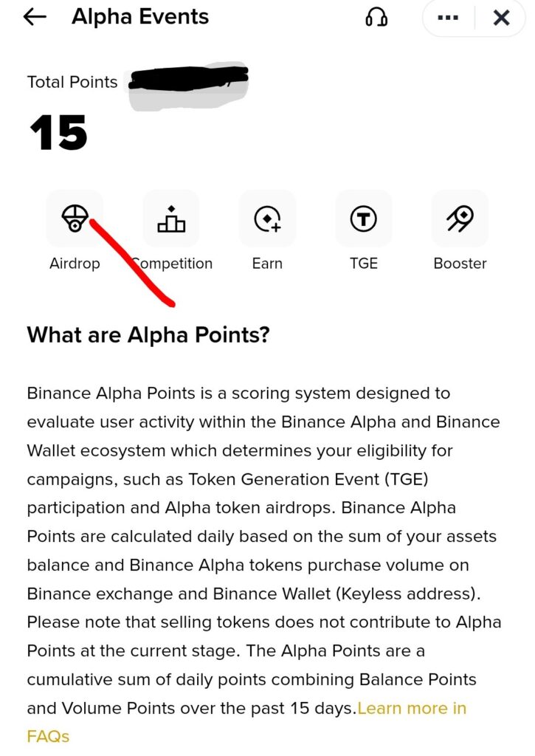Open the three-dot more options menu
Image resolution: width=535 pixels, height=756 pixels.
click(447, 17)
